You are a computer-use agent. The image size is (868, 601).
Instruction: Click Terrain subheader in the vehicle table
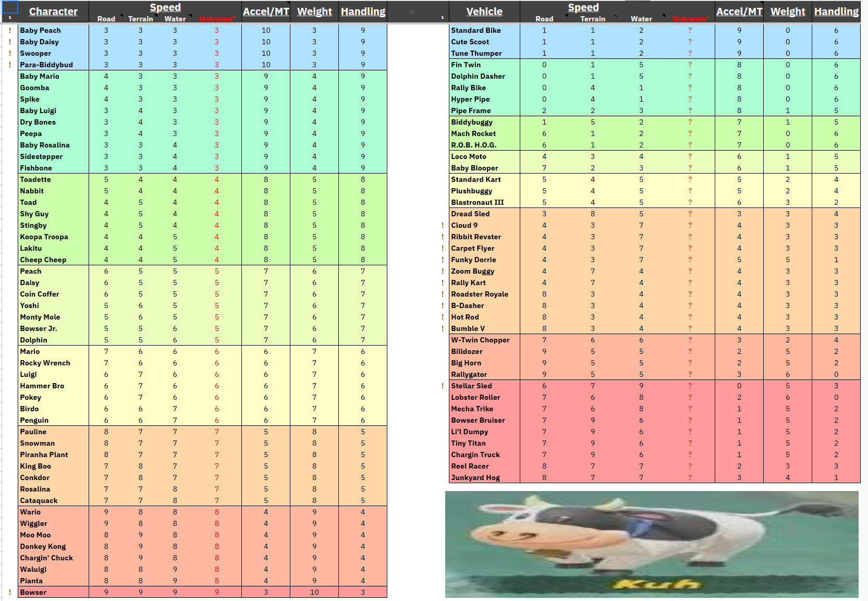[593, 19]
